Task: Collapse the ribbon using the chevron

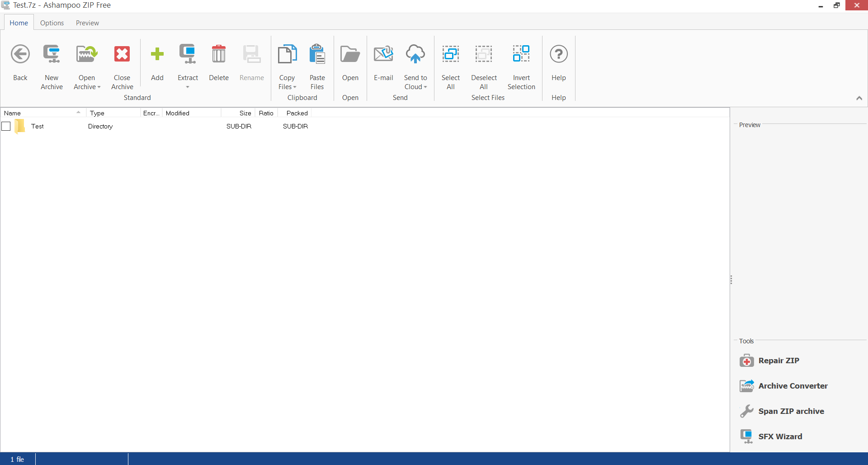Action: coord(859,98)
